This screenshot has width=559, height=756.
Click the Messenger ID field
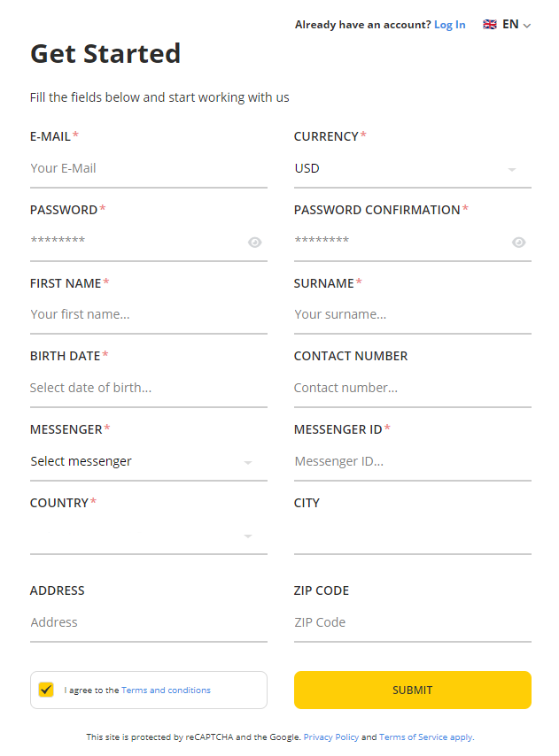pyautogui.click(x=412, y=461)
